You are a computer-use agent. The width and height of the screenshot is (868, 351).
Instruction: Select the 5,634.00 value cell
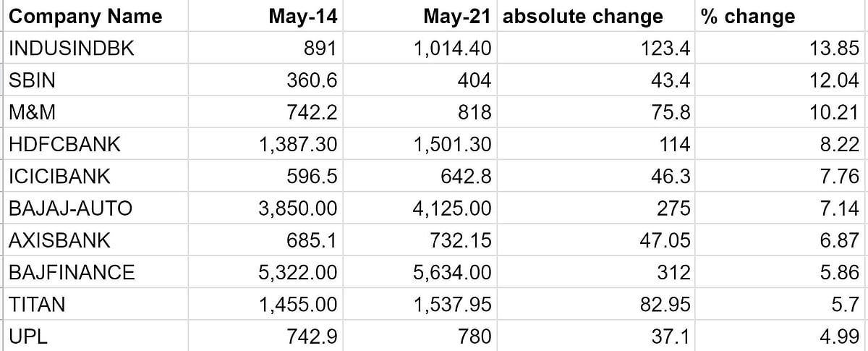tap(454, 272)
